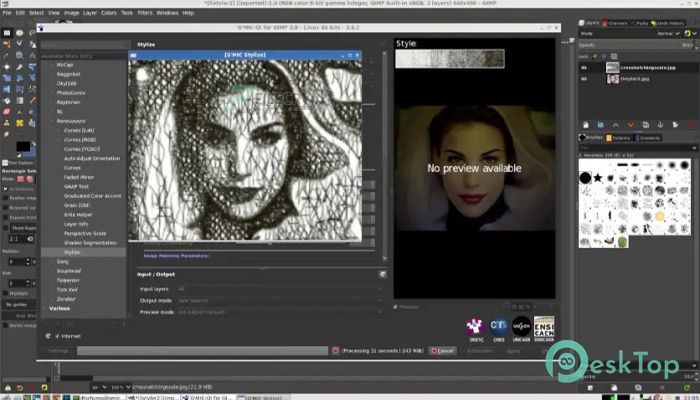
Task: Click the reset tool options icon
Action: coord(44,388)
